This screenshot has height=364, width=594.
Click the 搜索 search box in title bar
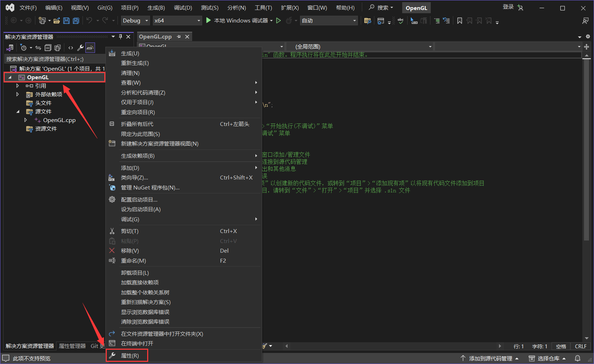coord(381,7)
